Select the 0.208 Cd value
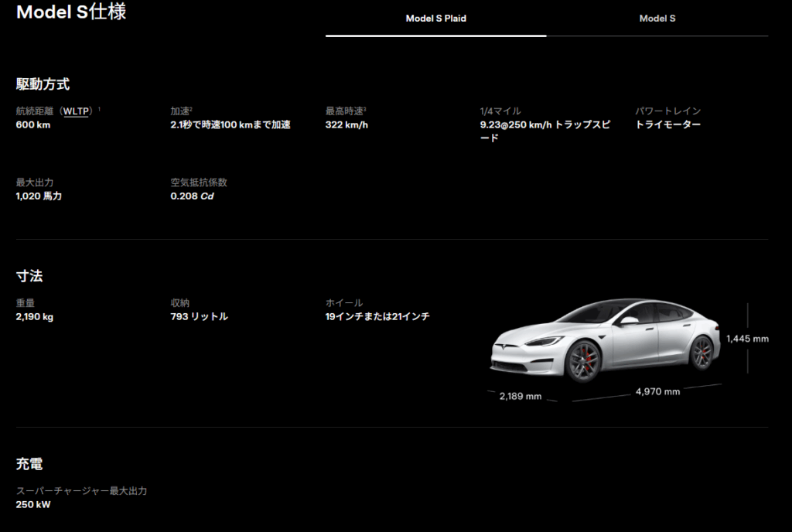The width and height of the screenshot is (792, 532). (x=192, y=196)
